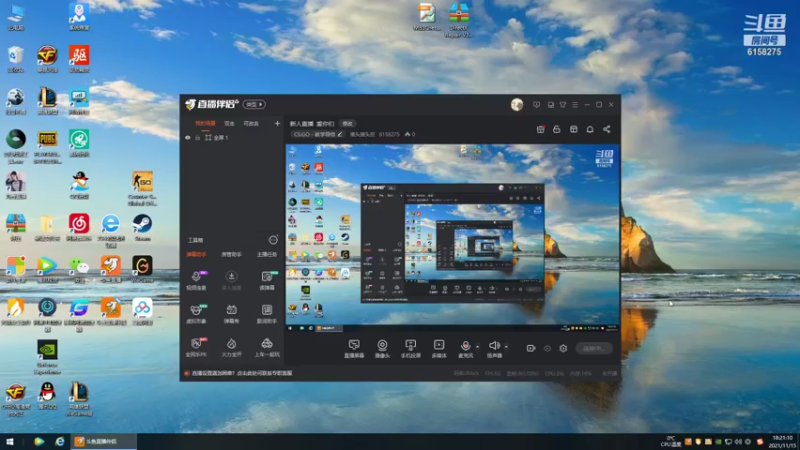The width and height of the screenshot is (800, 450).
Task: Add the 摄像头 camera source
Action: pos(382,349)
